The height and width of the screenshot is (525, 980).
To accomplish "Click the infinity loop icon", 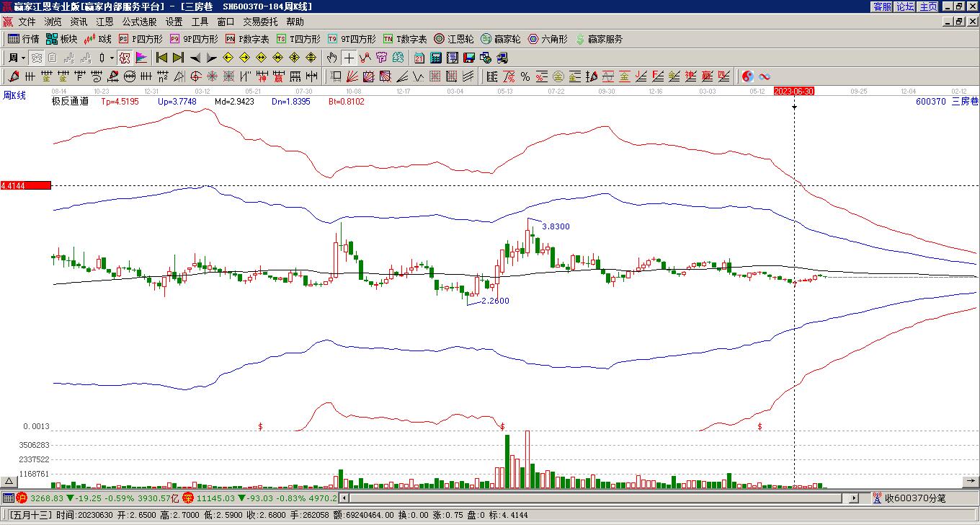I will tap(765, 76).
